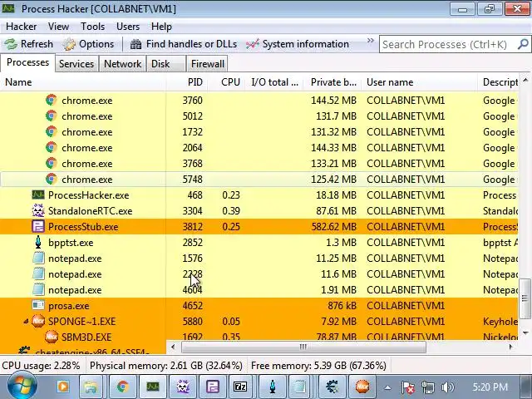This screenshot has width=532, height=399.
Task: Open the Windows Start menu
Action: click(x=22, y=387)
